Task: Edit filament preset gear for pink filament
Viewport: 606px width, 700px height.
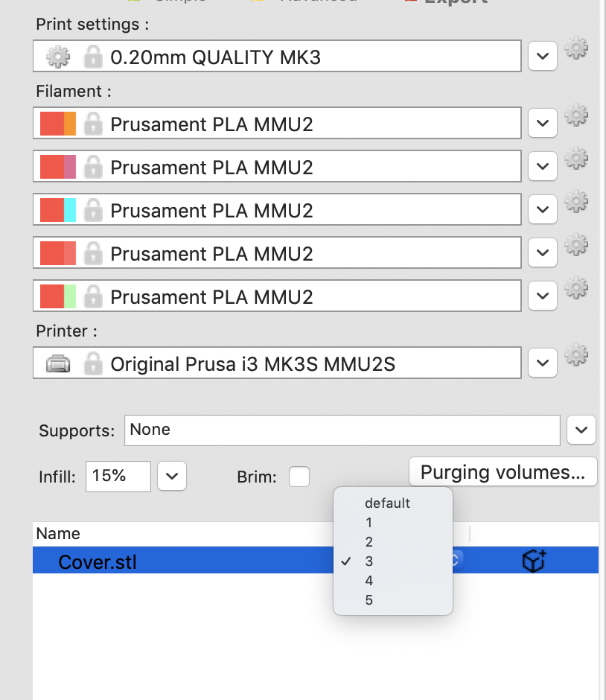Action: click(x=576, y=159)
